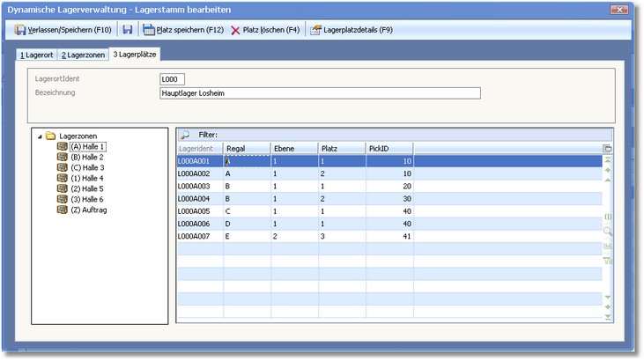Open the grid column chooser icon

click(607, 149)
